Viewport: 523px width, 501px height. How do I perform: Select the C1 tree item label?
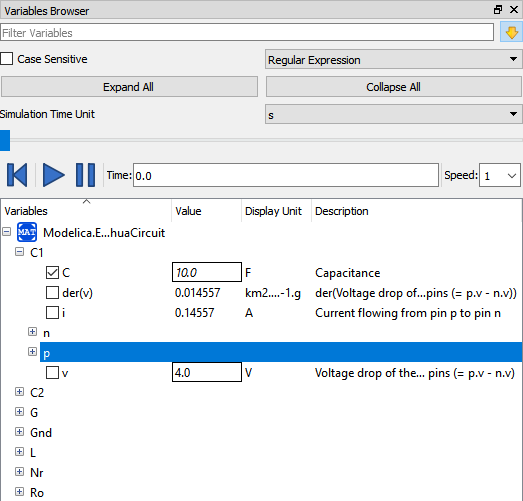(37, 253)
